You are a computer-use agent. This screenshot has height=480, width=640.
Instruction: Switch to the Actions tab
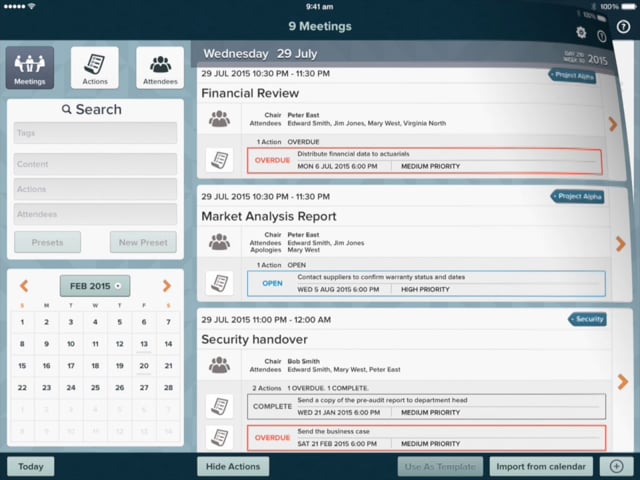click(x=95, y=68)
